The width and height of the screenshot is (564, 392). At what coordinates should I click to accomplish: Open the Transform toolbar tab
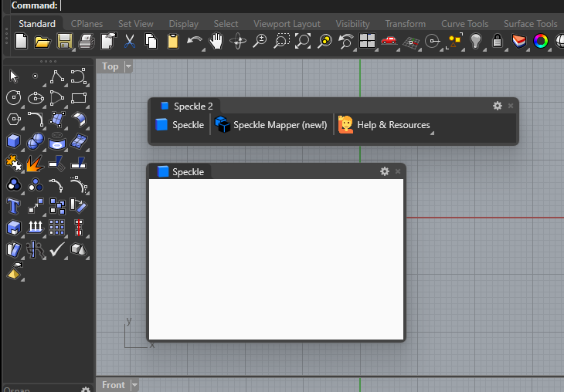click(405, 24)
